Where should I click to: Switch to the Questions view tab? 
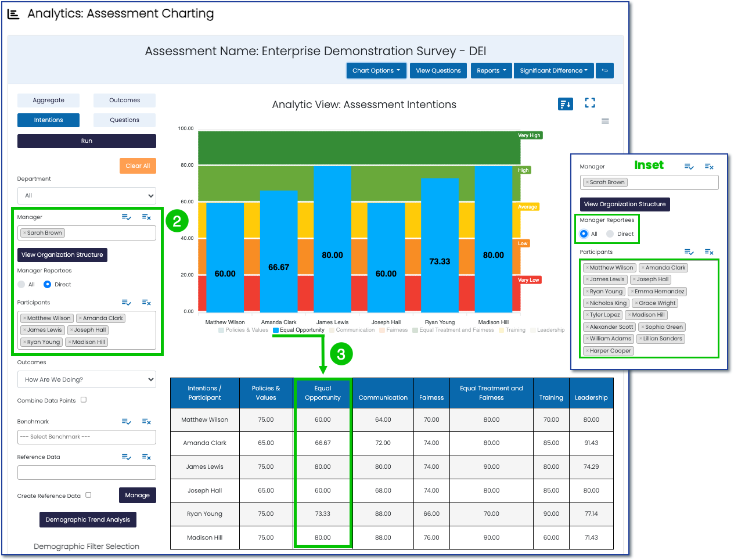click(124, 120)
